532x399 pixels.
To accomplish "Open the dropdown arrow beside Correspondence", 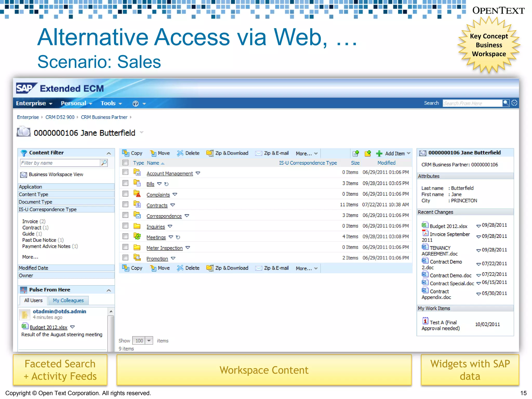I will point(187,216).
